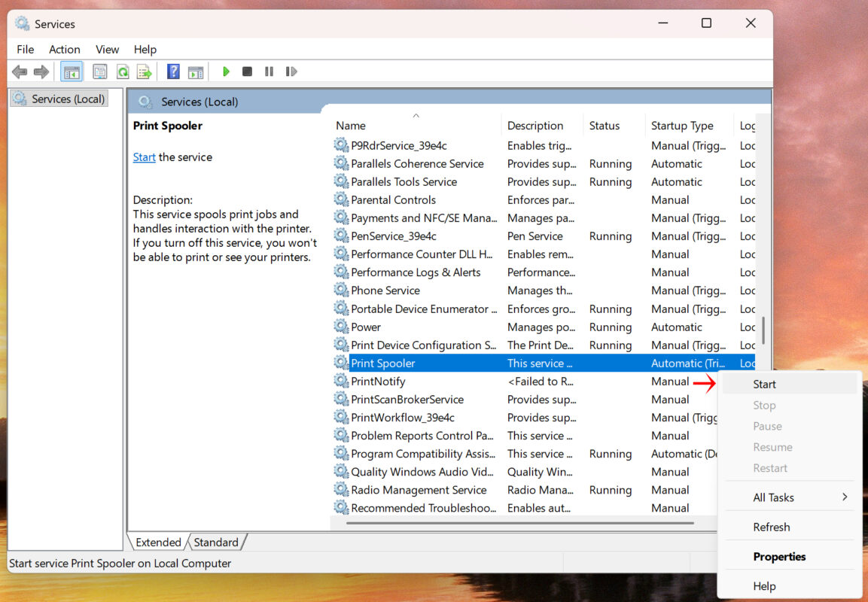This screenshot has height=602, width=868.
Task: Click the green Start Service play icon
Action: (x=226, y=71)
